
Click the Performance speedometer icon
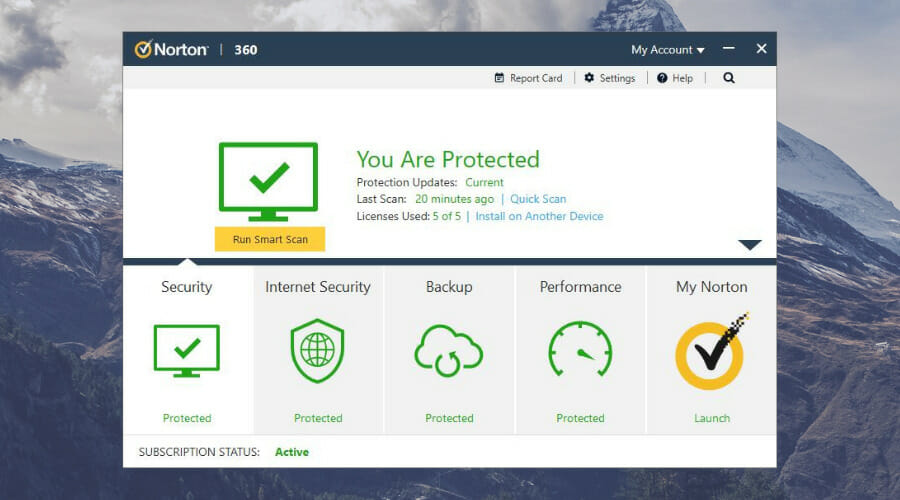pos(580,349)
